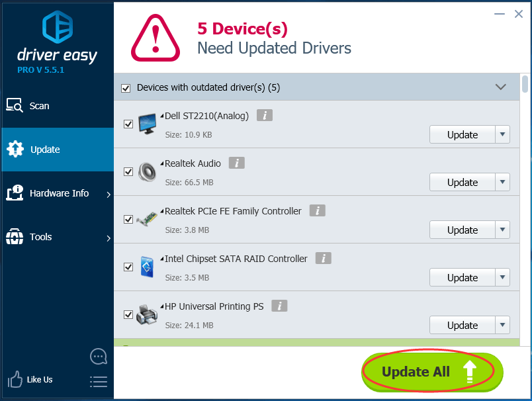Image resolution: width=532 pixels, height=401 pixels.
Task: Open the feedback chat bubble icon
Action: 99,356
